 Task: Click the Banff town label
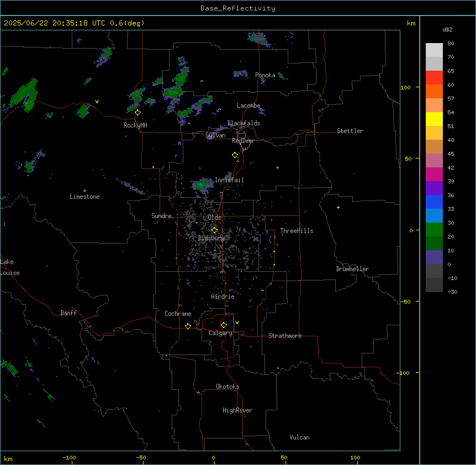click(x=68, y=313)
